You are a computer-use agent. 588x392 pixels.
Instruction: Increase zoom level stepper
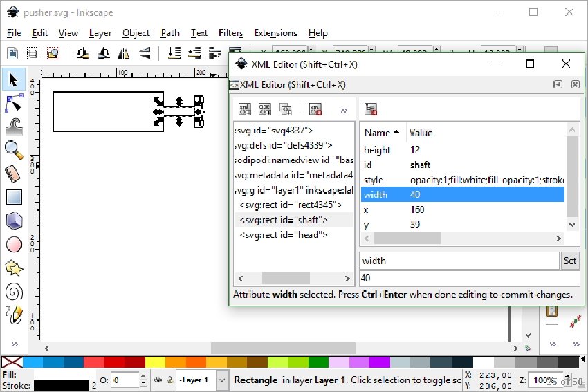click(x=567, y=376)
